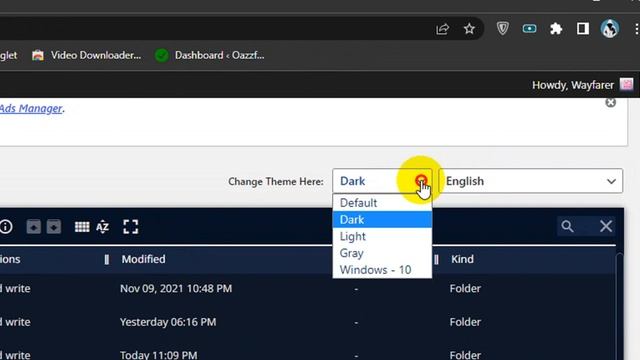Viewport: 640px width, 360px height.
Task: Sort by the Kind column header
Action: [462, 259]
